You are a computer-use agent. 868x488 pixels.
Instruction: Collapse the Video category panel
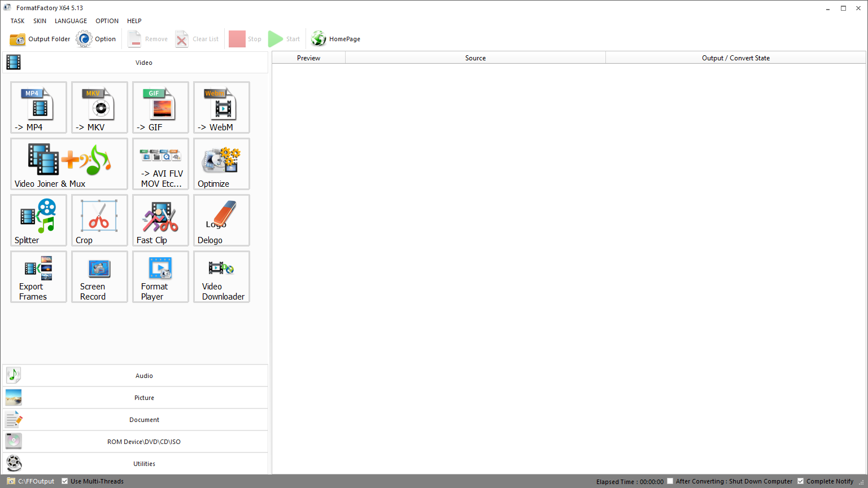(136, 63)
